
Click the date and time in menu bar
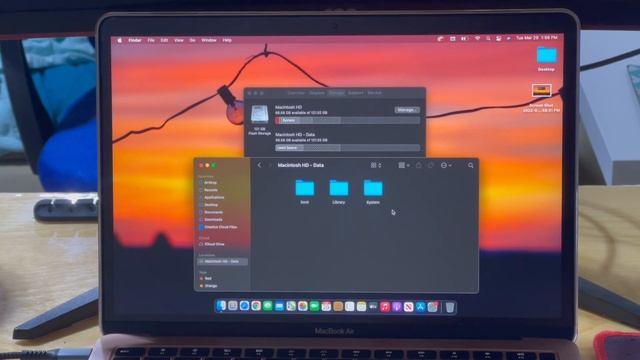click(x=537, y=38)
